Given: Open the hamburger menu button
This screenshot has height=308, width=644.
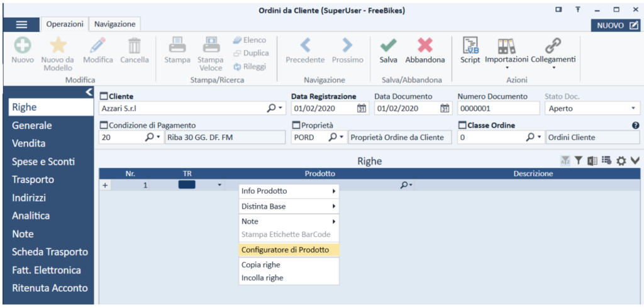Looking at the screenshot, I should coord(21,25).
